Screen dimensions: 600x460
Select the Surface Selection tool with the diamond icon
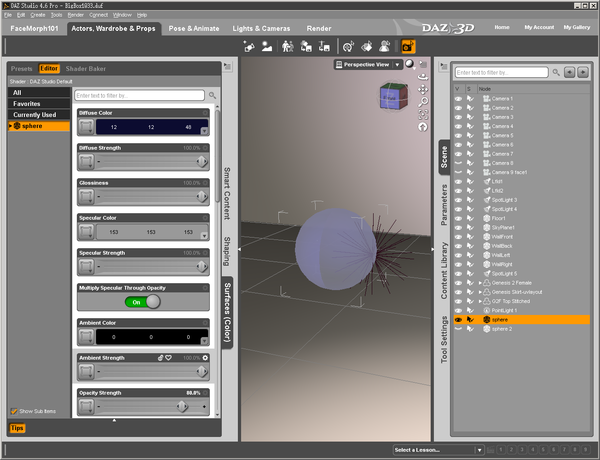tap(367, 47)
